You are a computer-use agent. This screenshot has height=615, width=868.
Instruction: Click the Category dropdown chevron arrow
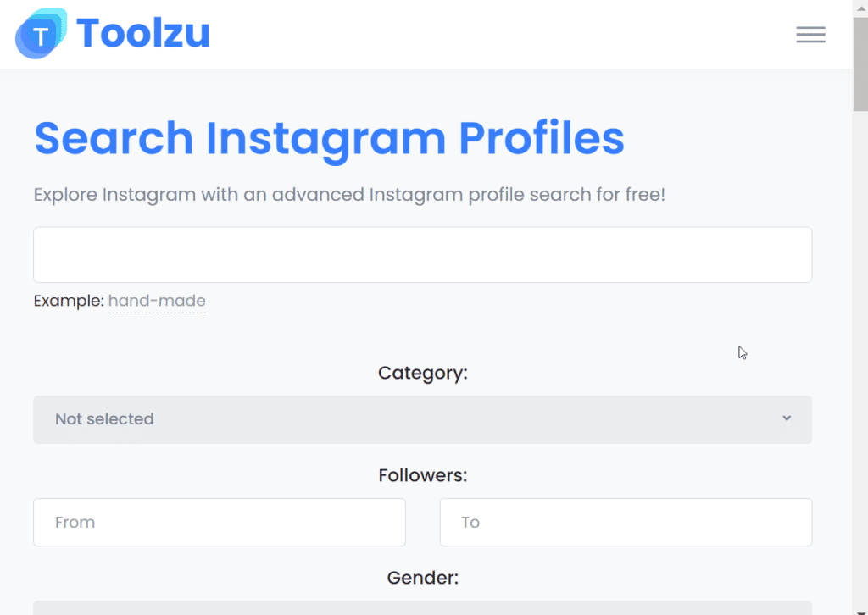click(787, 418)
